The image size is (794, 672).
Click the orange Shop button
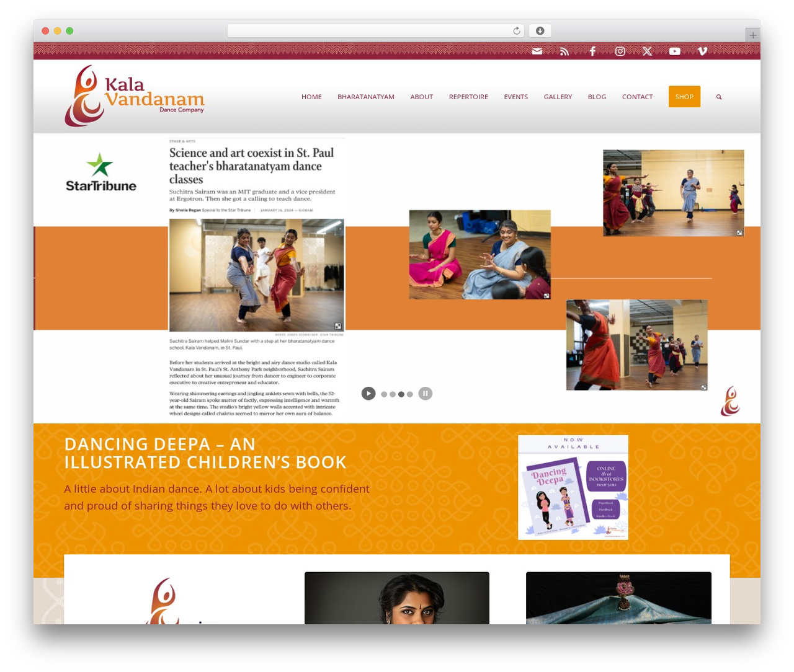point(684,97)
